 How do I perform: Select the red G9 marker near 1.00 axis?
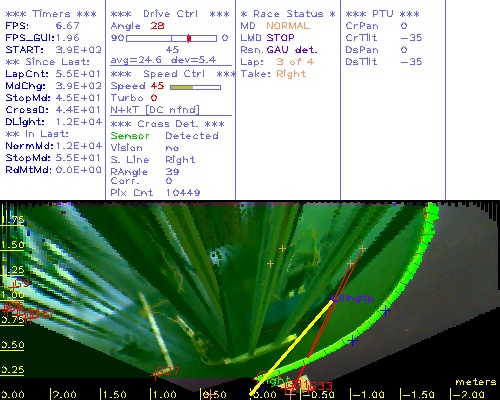pos(19,284)
